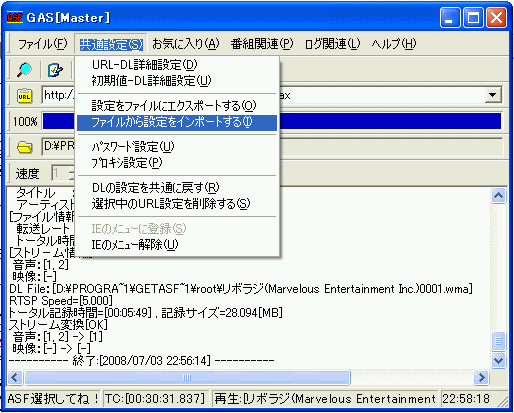Open the ファイル(F) menu
The width and height of the screenshot is (514, 413).
click(42, 44)
